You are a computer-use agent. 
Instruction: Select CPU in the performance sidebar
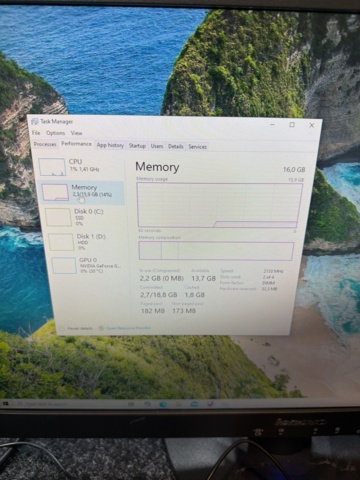click(80, 166)
